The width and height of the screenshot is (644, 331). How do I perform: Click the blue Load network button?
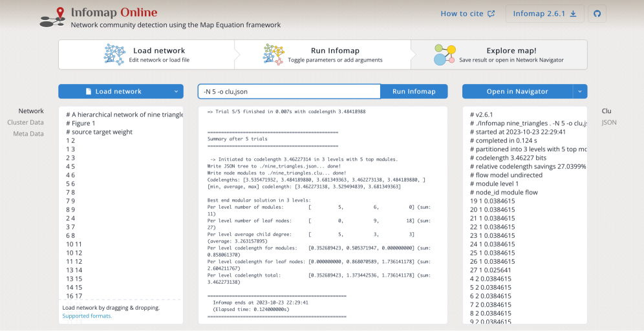(x=120, y=92)
